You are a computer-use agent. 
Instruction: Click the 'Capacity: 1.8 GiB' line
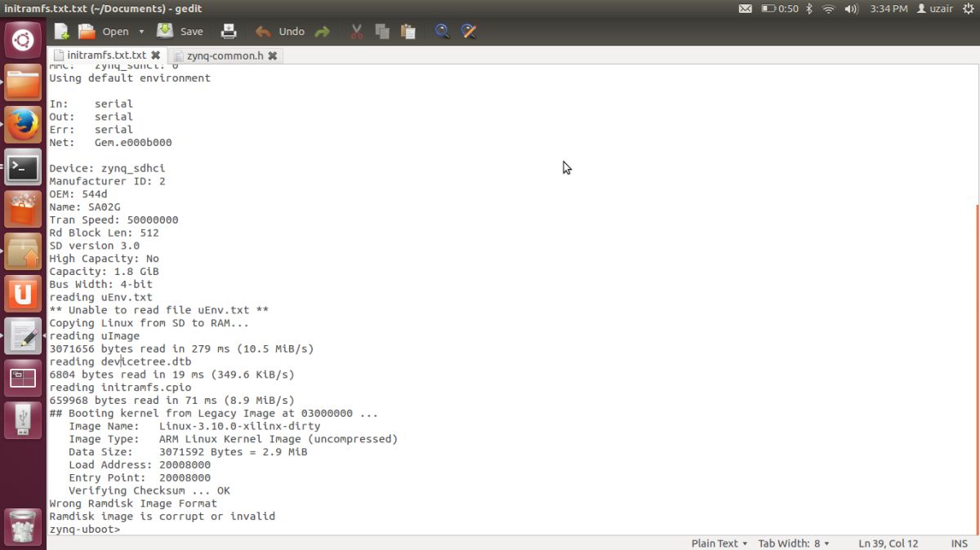pyautogui.click(x=104, y=271)
